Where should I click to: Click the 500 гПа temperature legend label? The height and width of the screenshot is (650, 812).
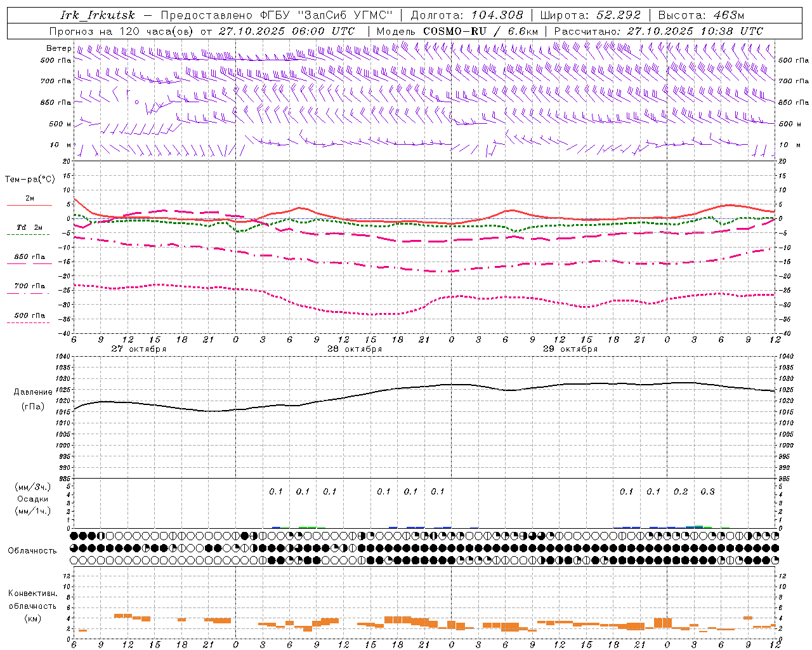point(30,315)
